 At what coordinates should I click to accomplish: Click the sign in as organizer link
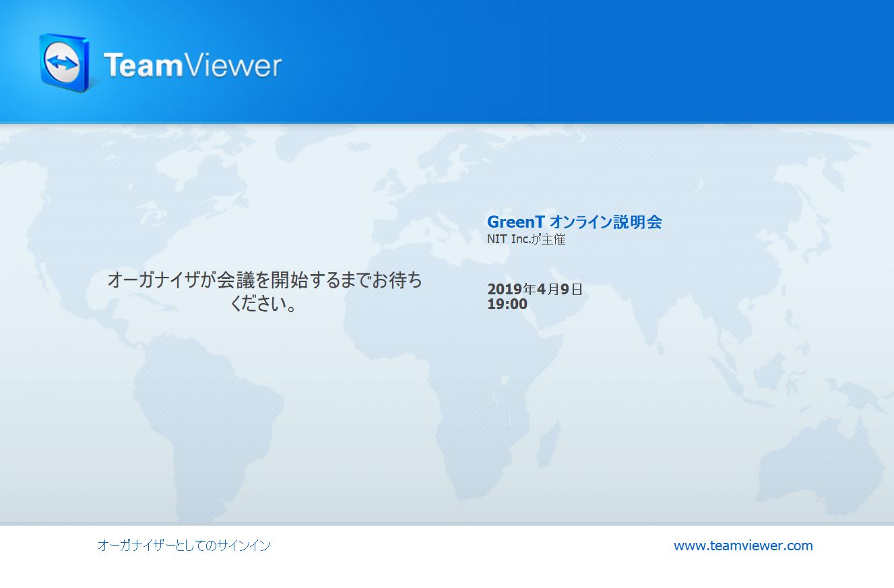184,546
